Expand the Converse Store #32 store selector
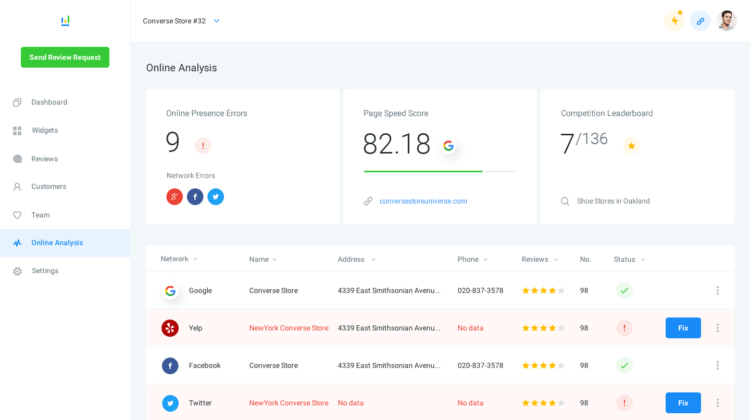 pyautogui.click(x=181, y=21)
